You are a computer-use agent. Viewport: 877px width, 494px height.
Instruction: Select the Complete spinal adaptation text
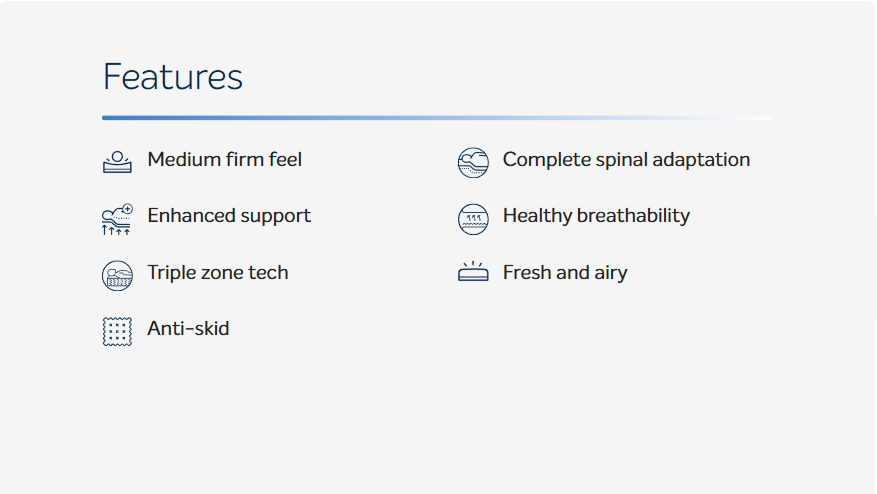(626, 160)
